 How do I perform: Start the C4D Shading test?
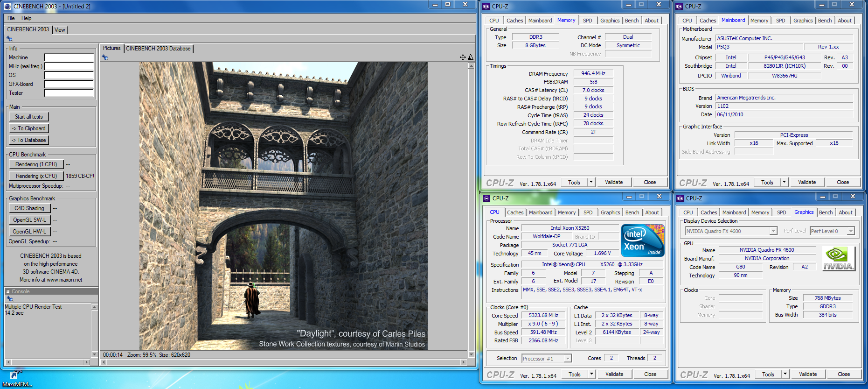tap(29, 208)
